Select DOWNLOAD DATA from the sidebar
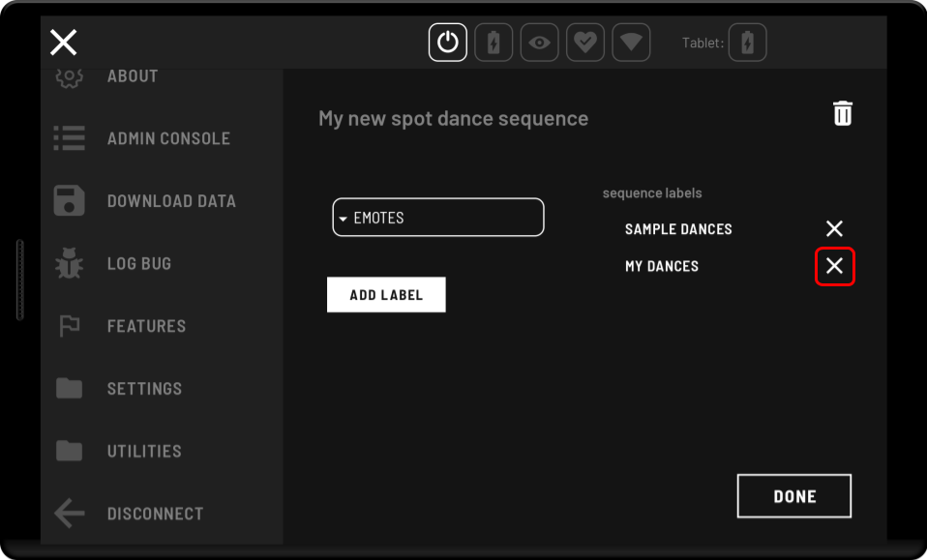The width and height of the screenshot is (927, 560). coord(170,201)
